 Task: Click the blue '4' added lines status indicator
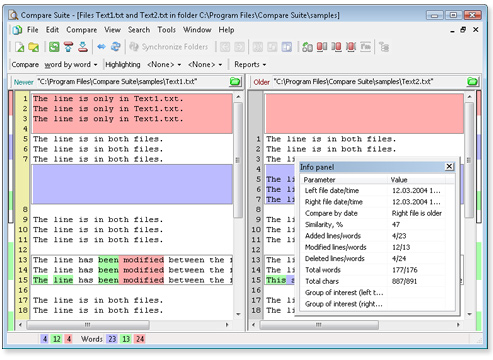click(45, 339)
